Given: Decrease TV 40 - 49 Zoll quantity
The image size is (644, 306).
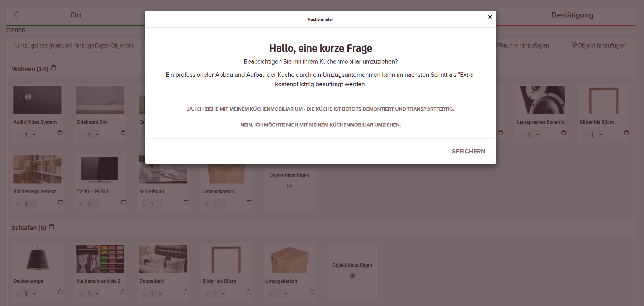Looking at the screenshot, I should [81, 204].
